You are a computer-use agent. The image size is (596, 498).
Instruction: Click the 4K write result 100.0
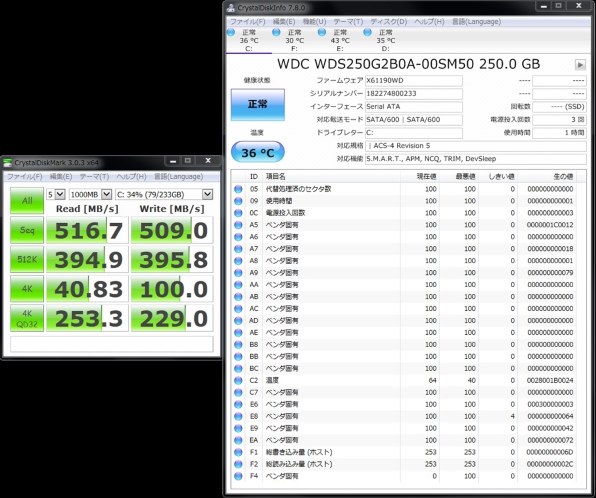pyautogui.click(x=172, y=289)
